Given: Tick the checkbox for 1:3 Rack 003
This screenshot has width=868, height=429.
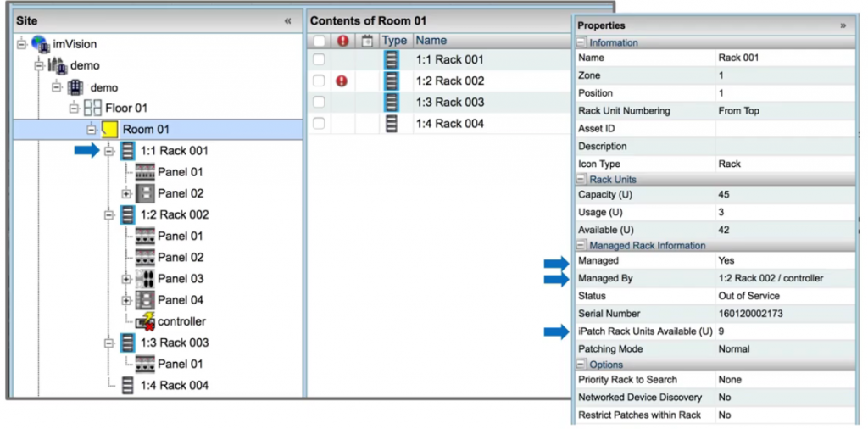Looking at the screenshot, I should [x=319, y=103].
